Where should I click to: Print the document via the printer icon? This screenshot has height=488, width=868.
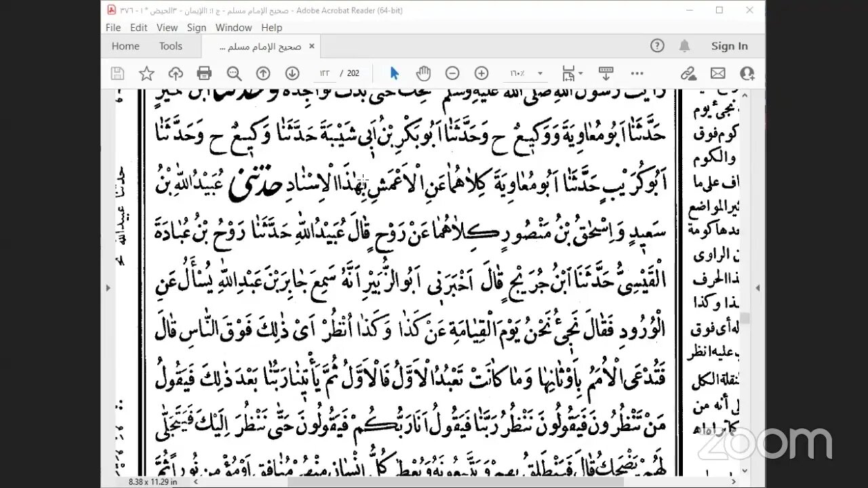(x=204, y=74)
